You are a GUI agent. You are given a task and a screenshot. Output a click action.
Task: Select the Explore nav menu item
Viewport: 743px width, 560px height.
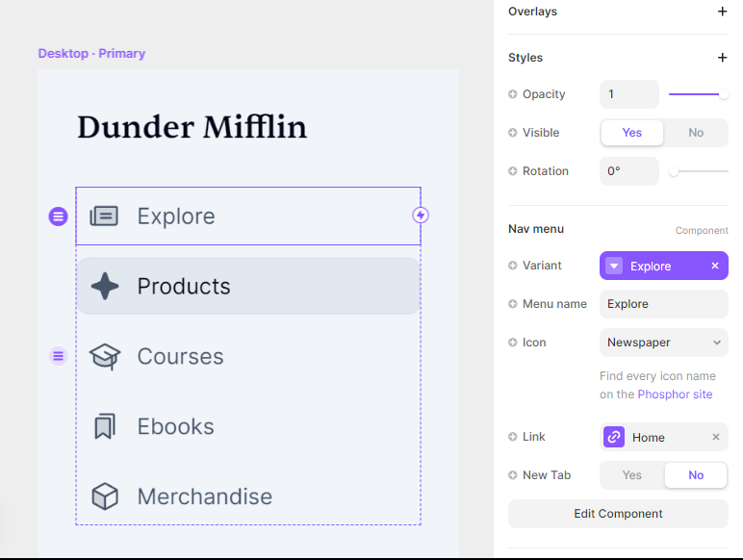pos(248,216)
